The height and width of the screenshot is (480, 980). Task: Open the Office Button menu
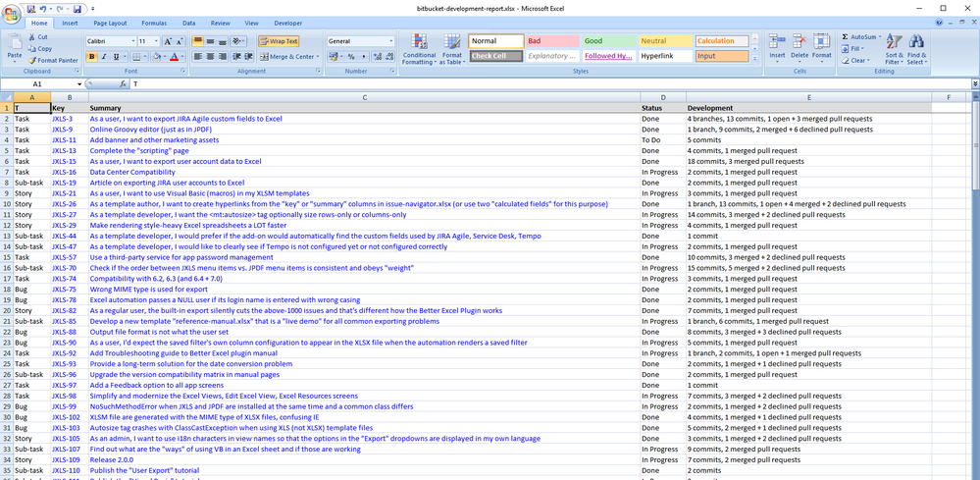click(11, 13)
